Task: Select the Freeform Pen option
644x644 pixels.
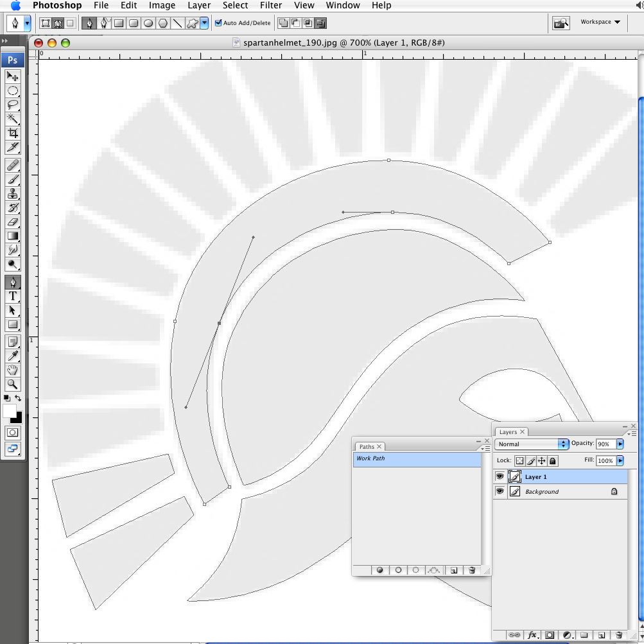Action: click(103, 23)
